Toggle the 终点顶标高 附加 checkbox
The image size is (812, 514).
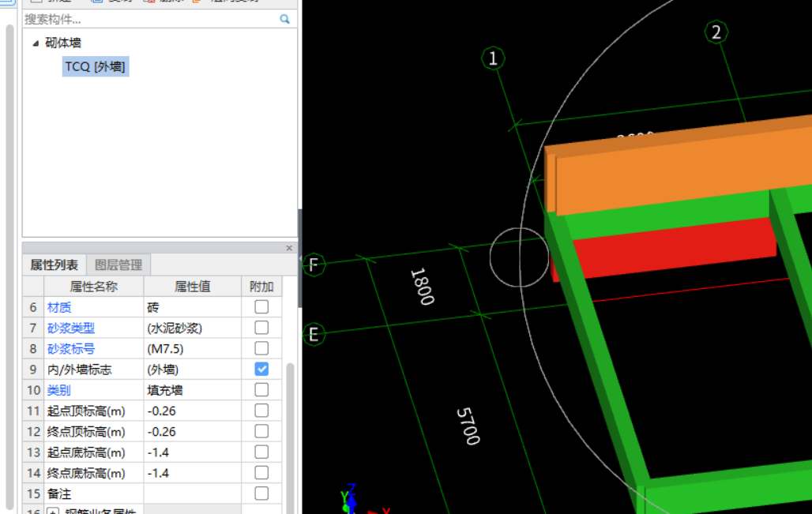pos(261,431)
